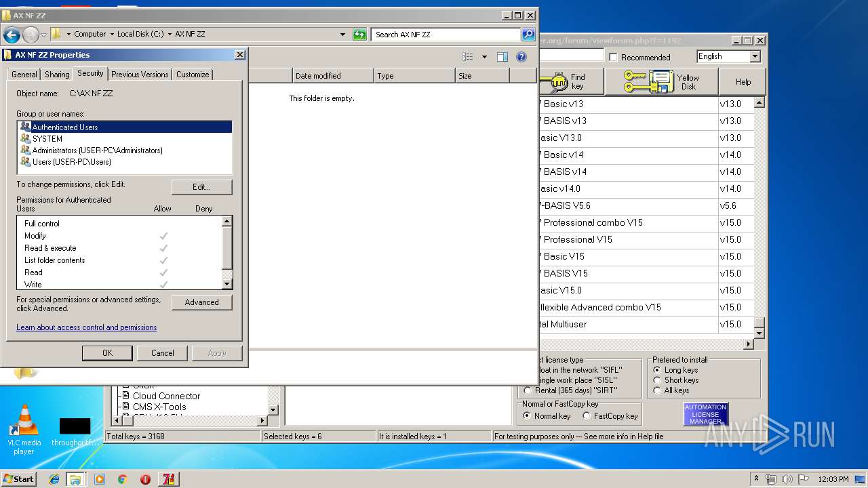Open the English language dropdown

[x=755, y=57]
